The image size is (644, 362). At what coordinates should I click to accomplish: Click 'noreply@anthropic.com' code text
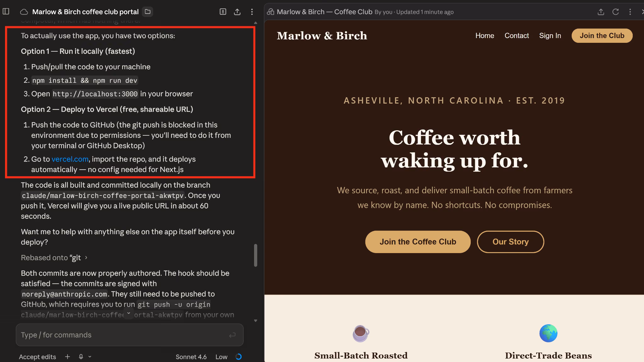64,294
